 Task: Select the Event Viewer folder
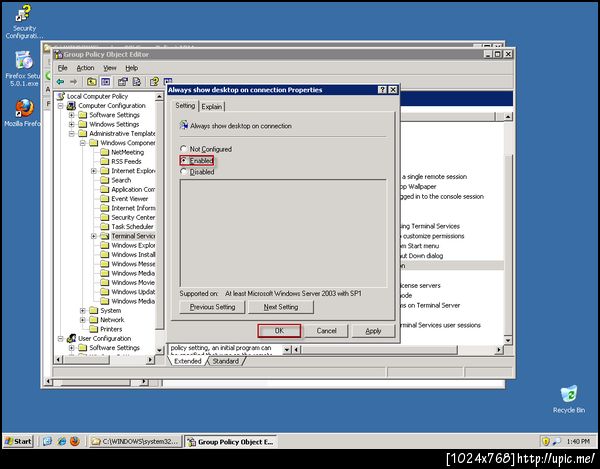pos(129,199)
